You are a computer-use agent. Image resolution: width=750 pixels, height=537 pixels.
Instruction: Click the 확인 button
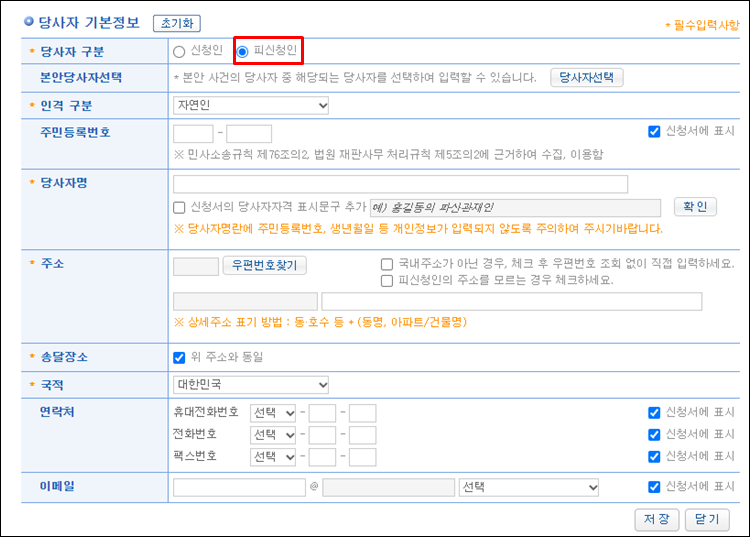695,207
